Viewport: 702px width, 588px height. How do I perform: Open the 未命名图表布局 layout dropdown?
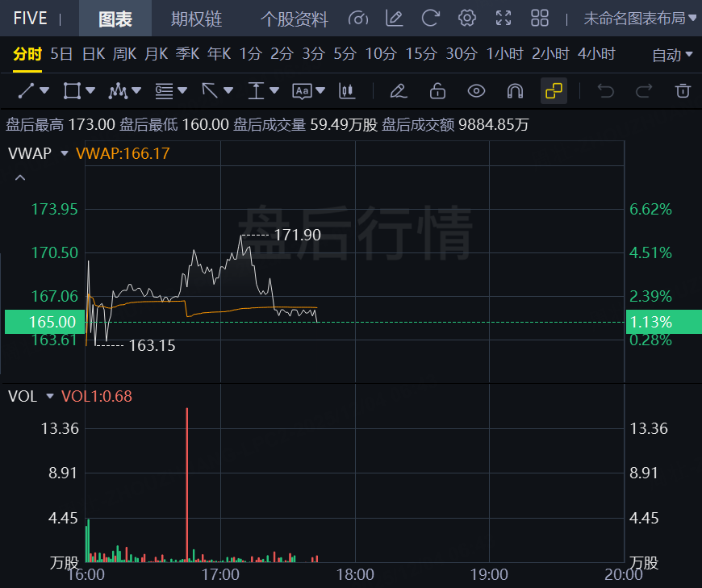(x=640, y=19)
